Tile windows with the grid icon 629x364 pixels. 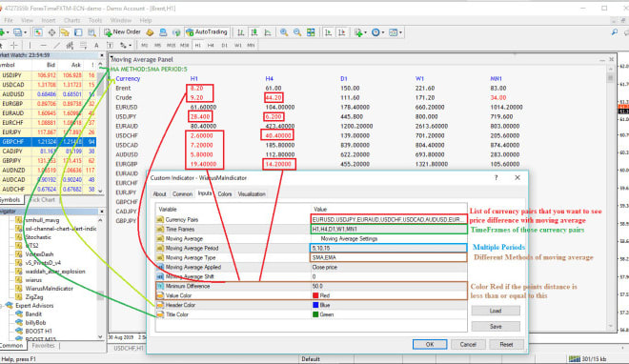(x=311, y=32)
